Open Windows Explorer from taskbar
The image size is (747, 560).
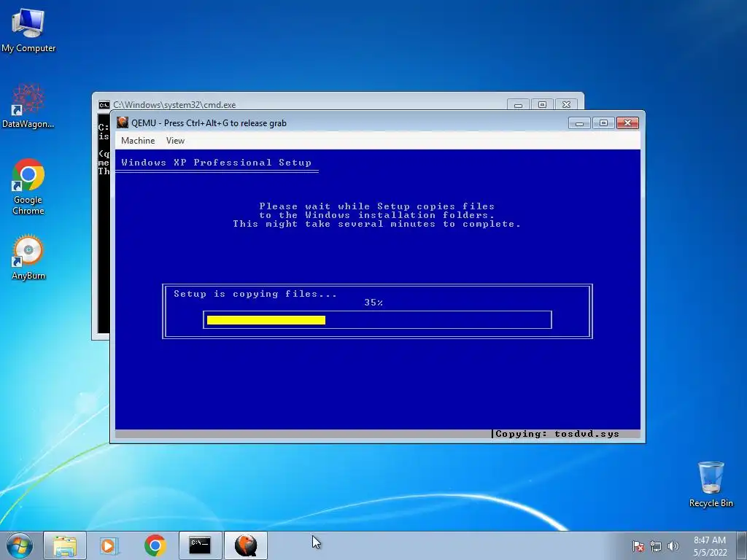click(x=65, y=545)
